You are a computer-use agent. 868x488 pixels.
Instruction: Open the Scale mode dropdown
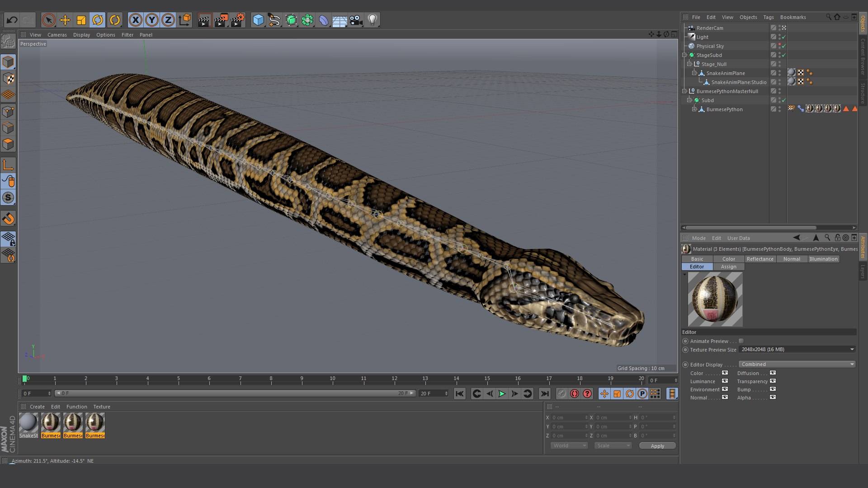[613, 446]
